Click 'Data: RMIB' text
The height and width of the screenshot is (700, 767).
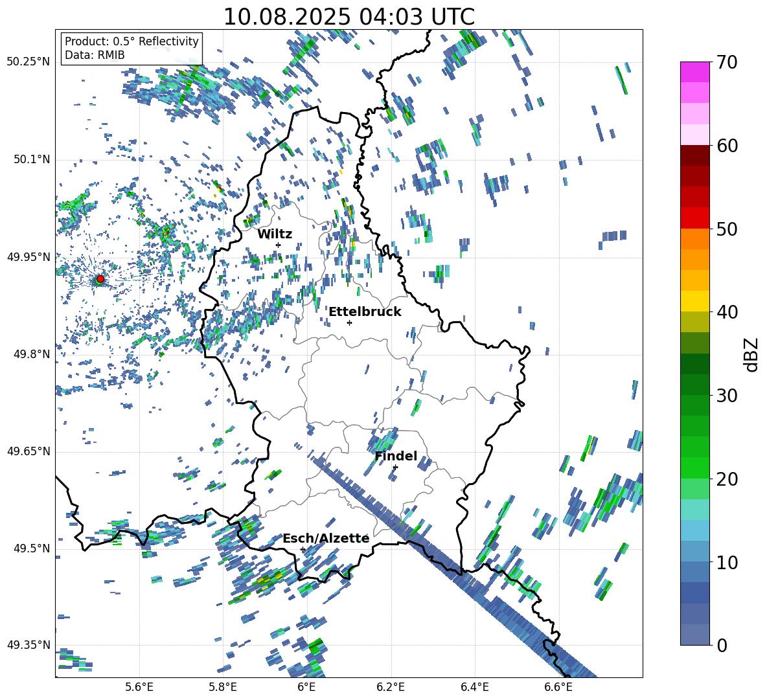(x=95, y=55)
